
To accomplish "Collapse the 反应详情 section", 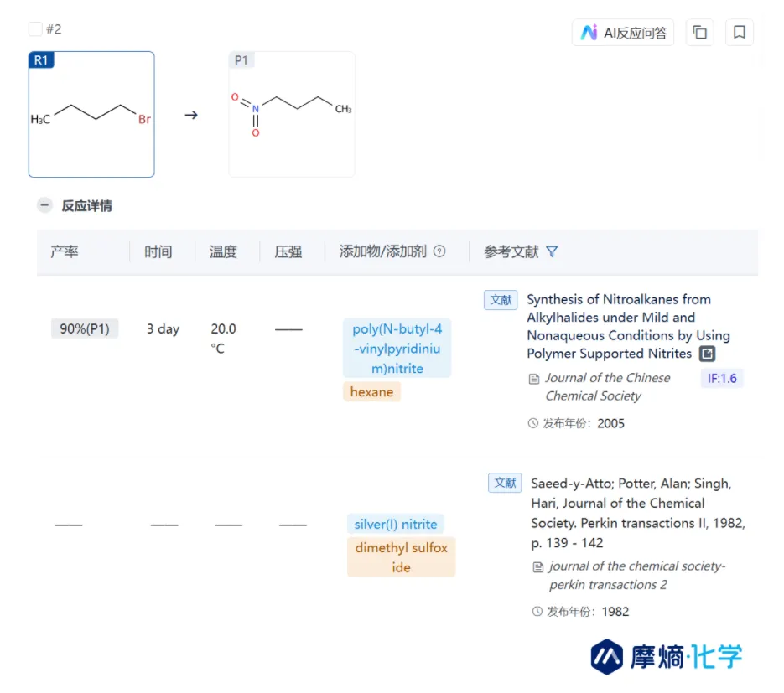I will pyautogui.click(x=44, y=205).
